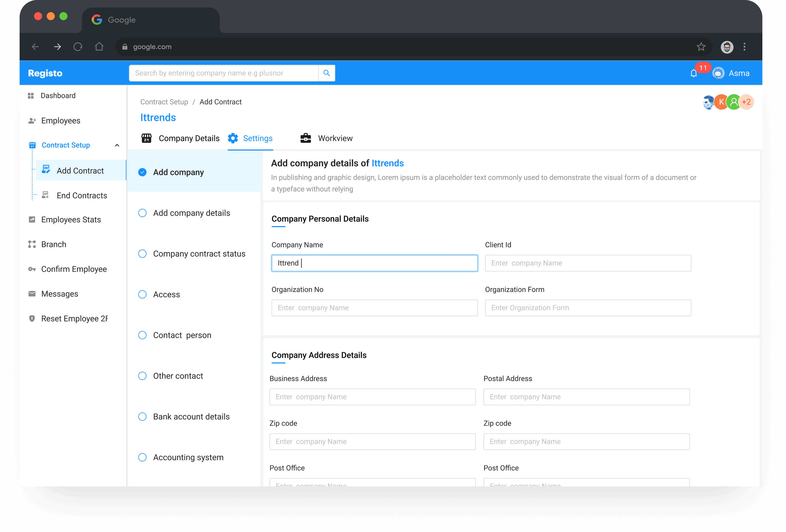This screenshot has width=786, height=532.
Task: Select the Bank account details radio step
Action: (142, 417)
